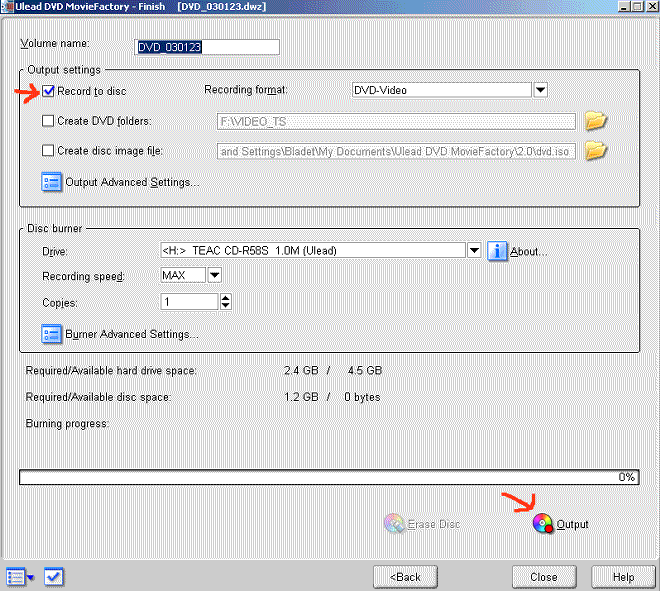This screenshot has height=591, width=660.
Task: Open Recording format dropdown arrow
Action: pyautogui.click(x=540, y=90)
